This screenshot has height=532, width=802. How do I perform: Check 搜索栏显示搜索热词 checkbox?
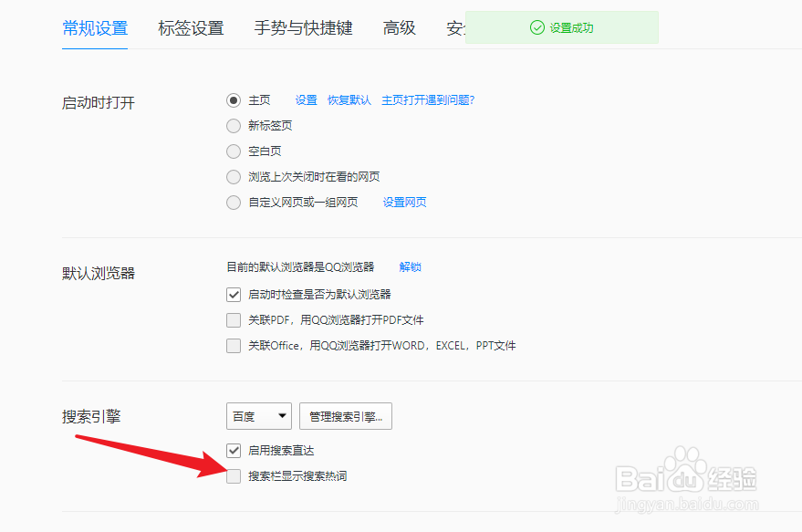click(x=234, y=476)
